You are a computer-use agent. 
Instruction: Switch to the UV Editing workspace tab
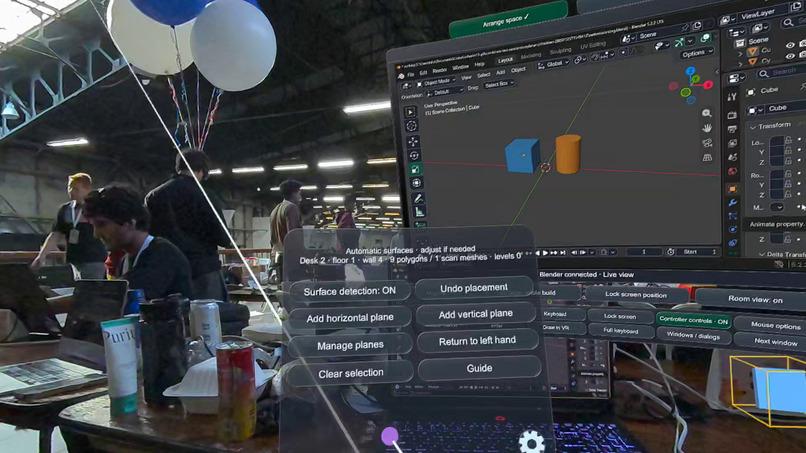pyautogui.click(x=593, y=46)
